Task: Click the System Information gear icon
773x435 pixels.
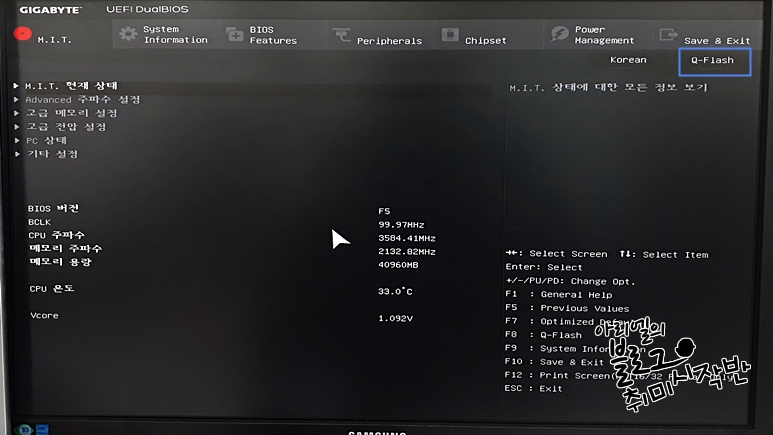Action: click(x=128, y=34)
